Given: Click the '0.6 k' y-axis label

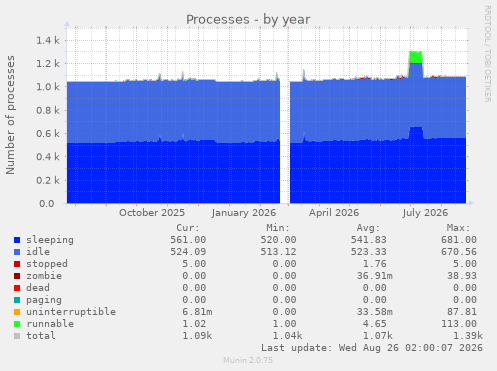Looking at the screenshot, I should click(x=48, y=134).
